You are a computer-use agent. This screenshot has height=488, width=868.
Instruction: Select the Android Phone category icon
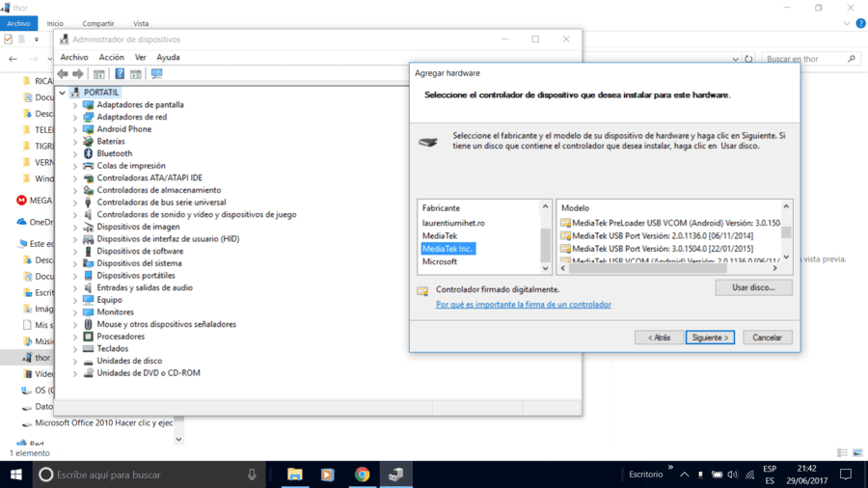pos(88,129)
